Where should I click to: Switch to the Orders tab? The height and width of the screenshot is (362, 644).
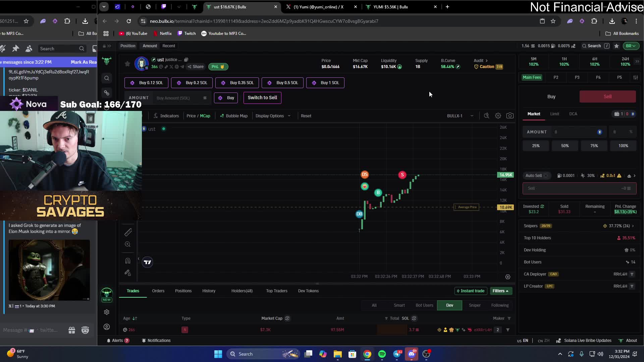(x=158, y=291)
